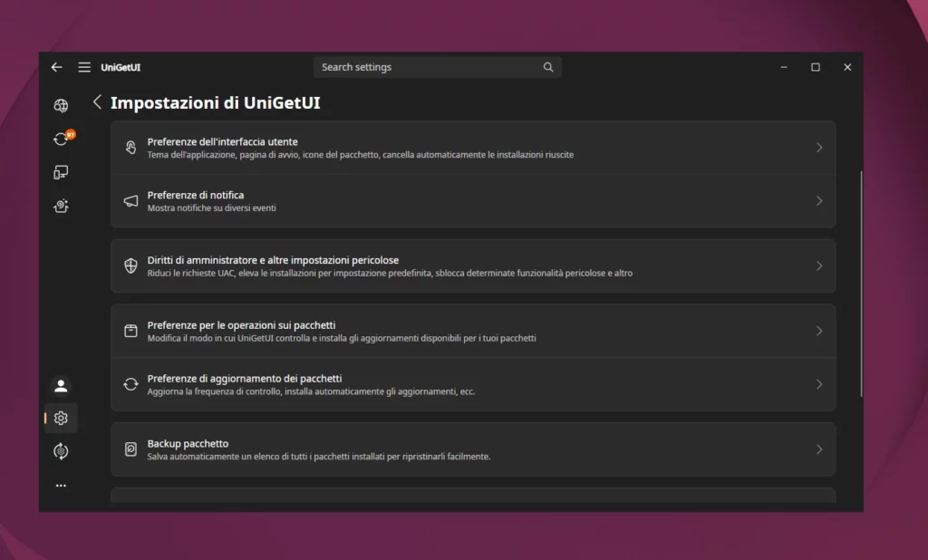The image size is (928, 560).
Task: Click the box icon for package operations
Action: tap(130, 331)
